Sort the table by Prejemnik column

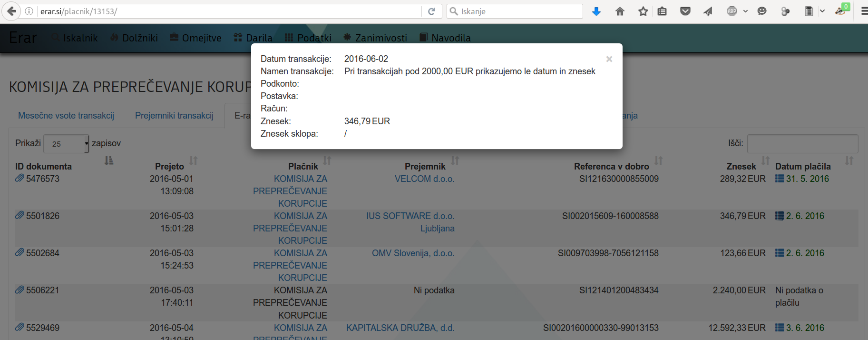(455, 161)
